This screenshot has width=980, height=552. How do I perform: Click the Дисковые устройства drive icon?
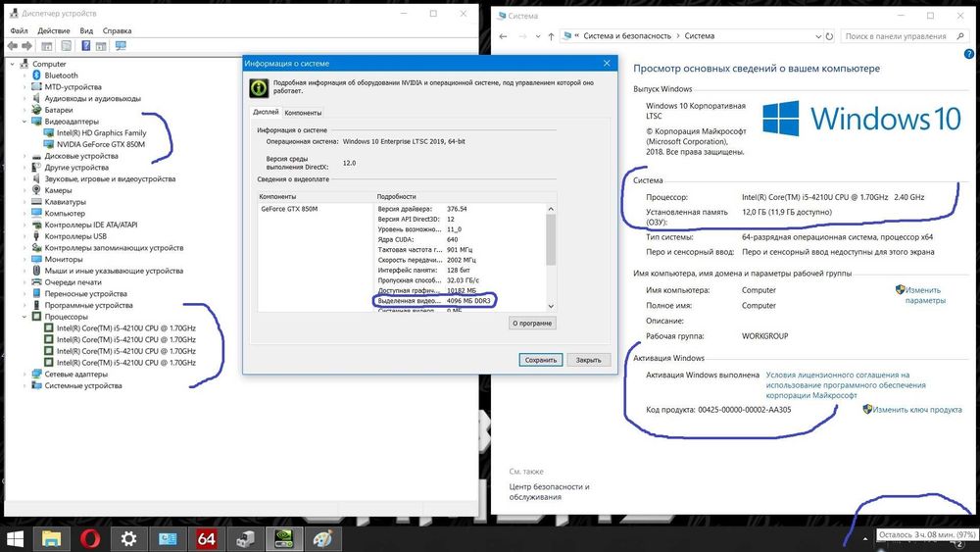pyautogui.click(x=36, y=156)
